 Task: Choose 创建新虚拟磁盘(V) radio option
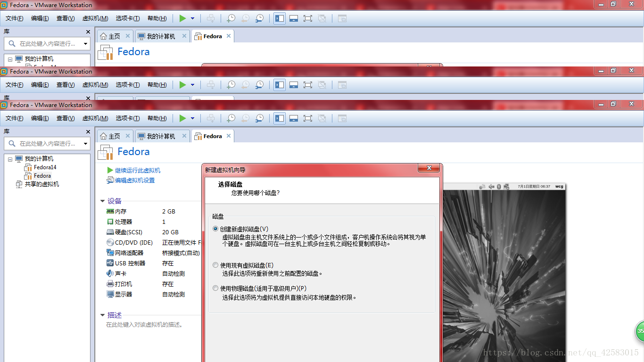tap(215, 229)
